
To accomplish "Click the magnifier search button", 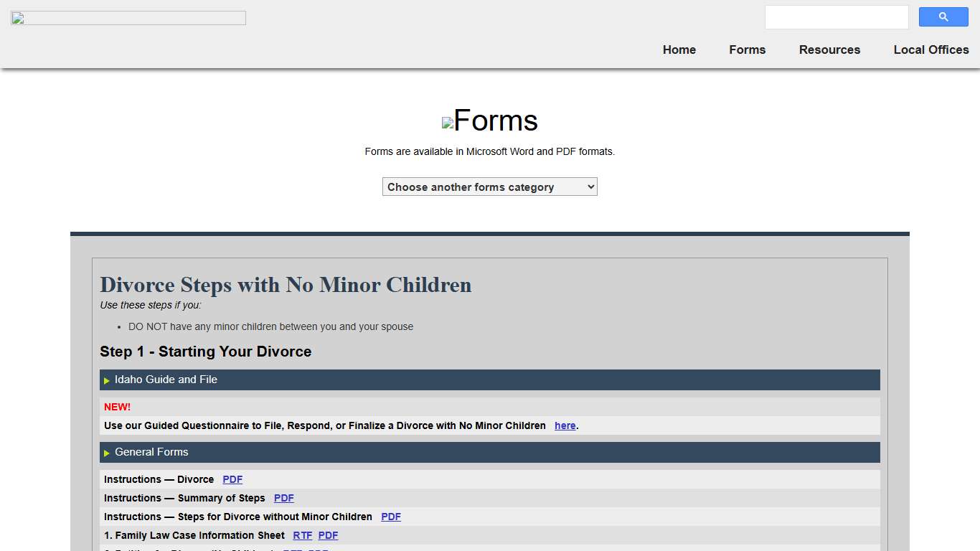I will [x=943, y=17].
